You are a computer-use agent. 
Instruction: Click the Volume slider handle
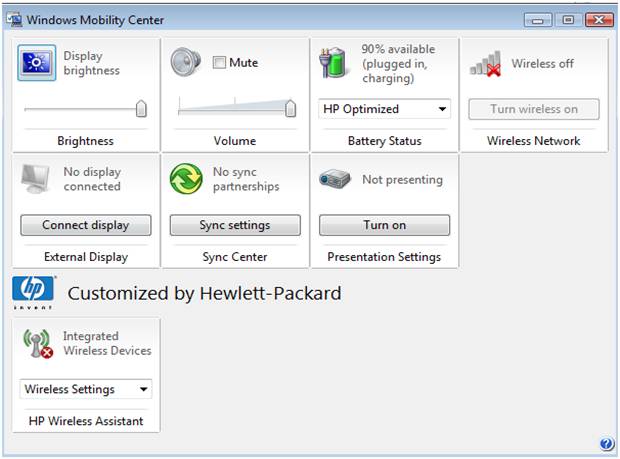tap(290, 108)
